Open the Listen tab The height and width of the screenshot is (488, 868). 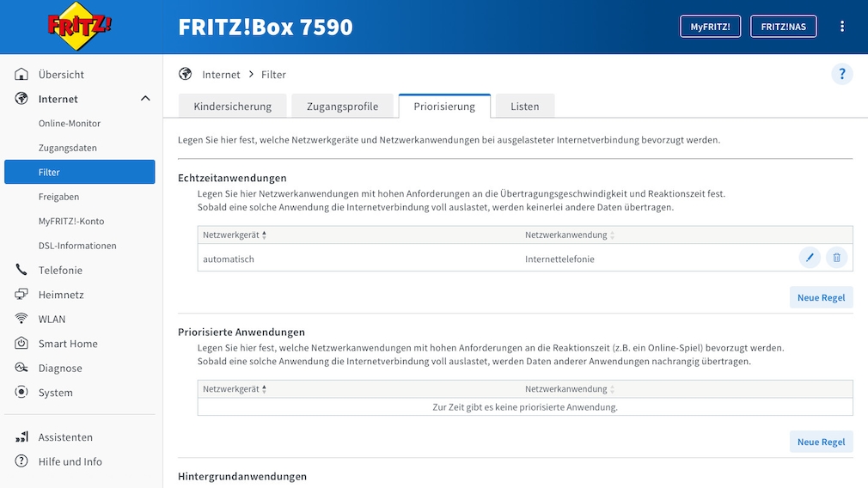524,107
